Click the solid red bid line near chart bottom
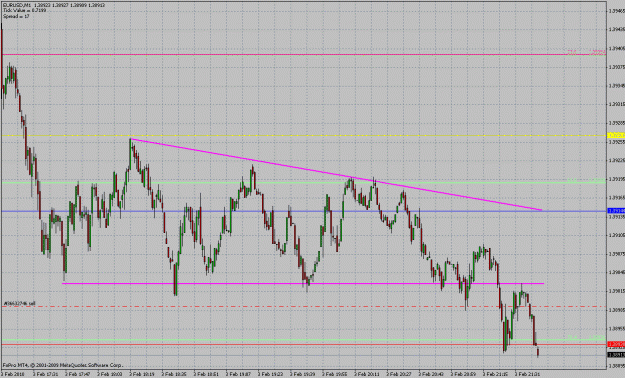Viewport: 625px width, 378px height. [x=303, y=344]
